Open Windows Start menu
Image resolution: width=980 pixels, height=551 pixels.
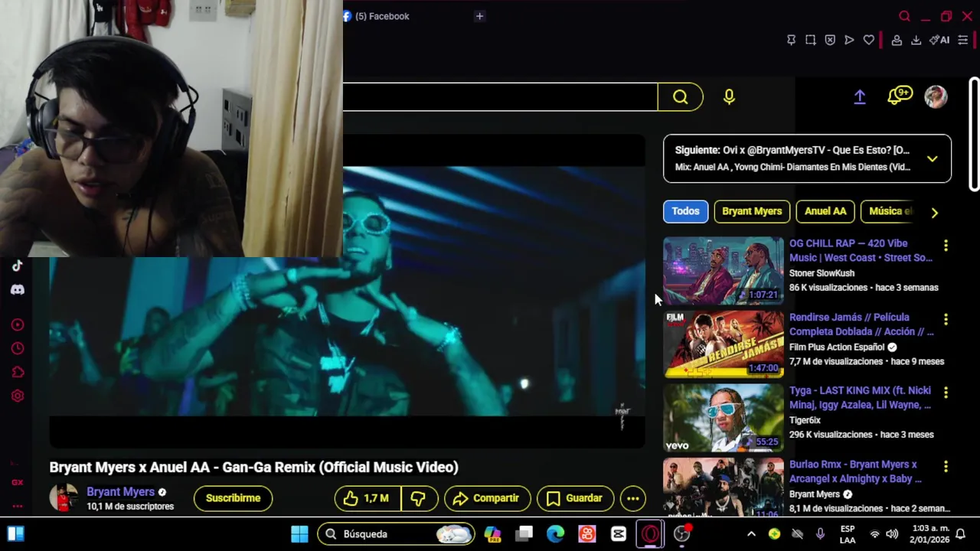tap(299, 534)
